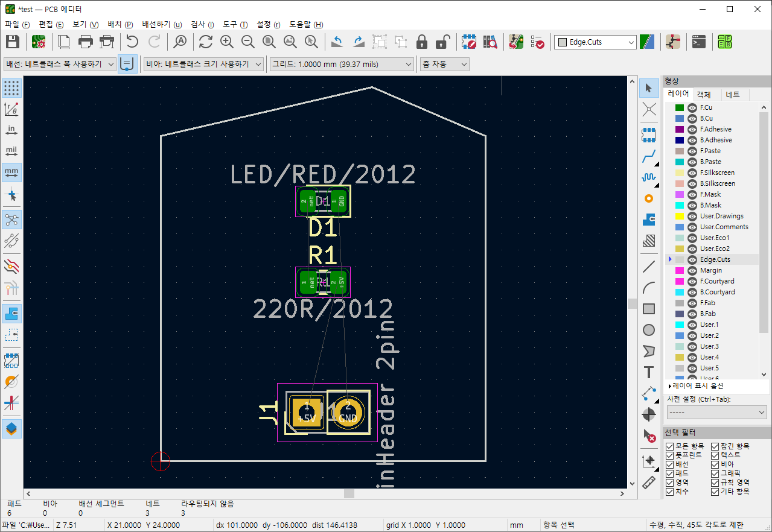Choose the Draw Line tool
The image size is (772, 532).
649,266
